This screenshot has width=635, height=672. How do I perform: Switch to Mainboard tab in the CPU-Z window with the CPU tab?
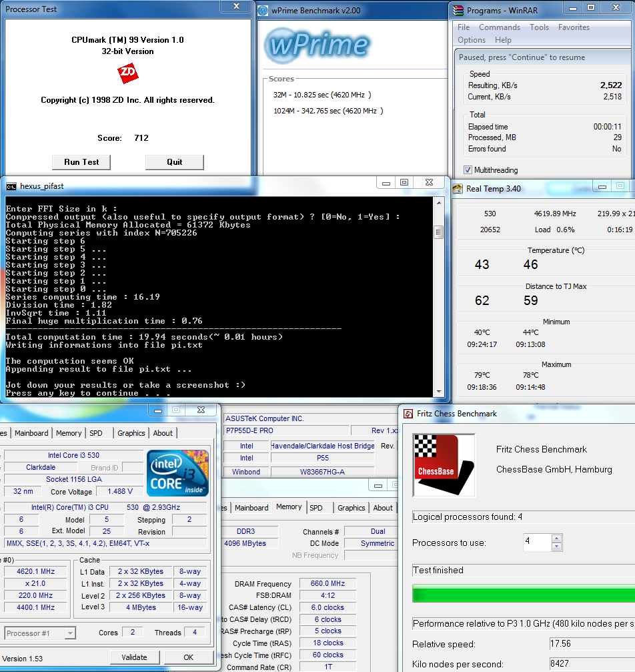click(x=31, y=433)
